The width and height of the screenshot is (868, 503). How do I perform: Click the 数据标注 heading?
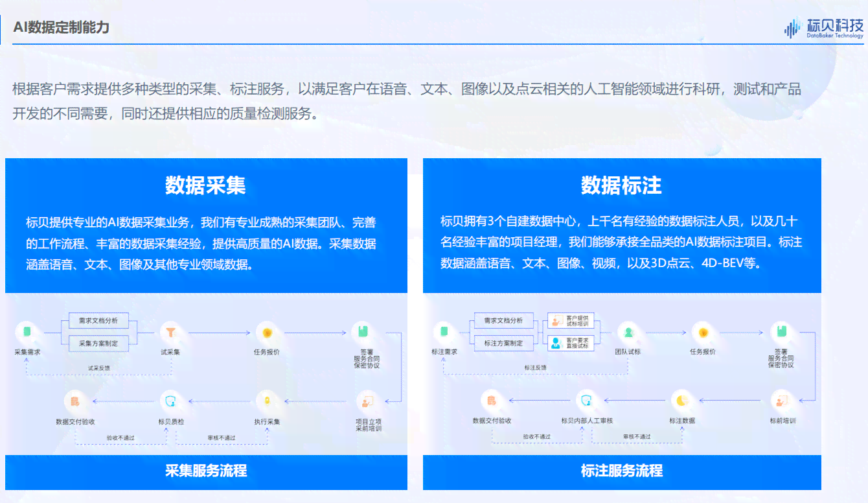pos(622,186)
